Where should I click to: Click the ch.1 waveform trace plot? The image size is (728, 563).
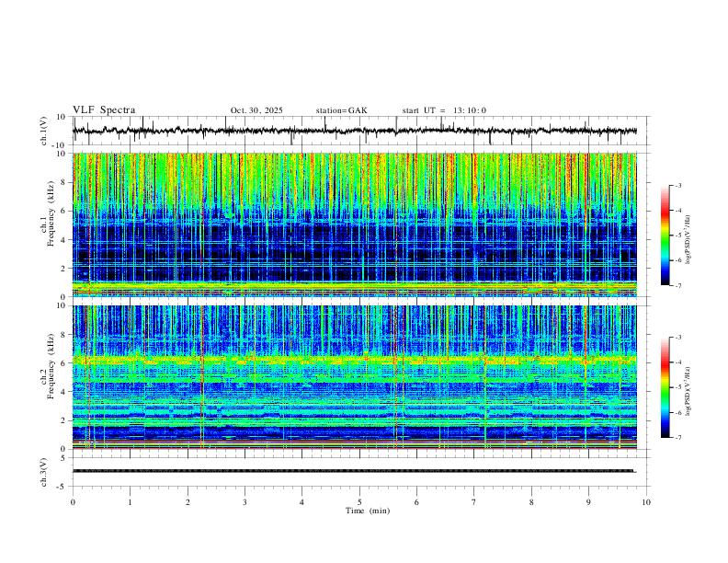[x=355, y=131]
